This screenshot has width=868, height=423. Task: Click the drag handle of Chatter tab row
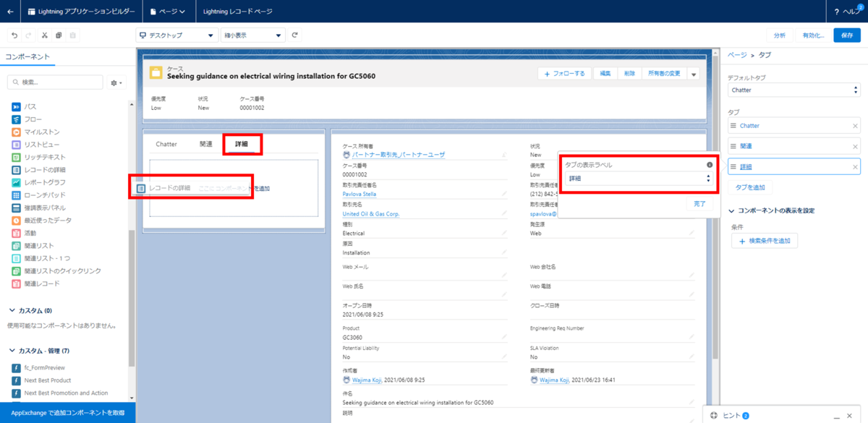click(x=733, y=126)
